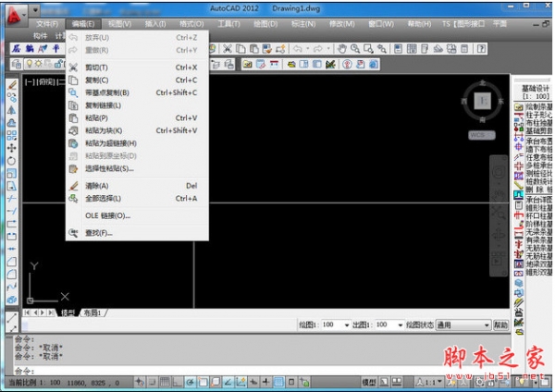Toggle Object Snap Tracking in status bar

228,383
